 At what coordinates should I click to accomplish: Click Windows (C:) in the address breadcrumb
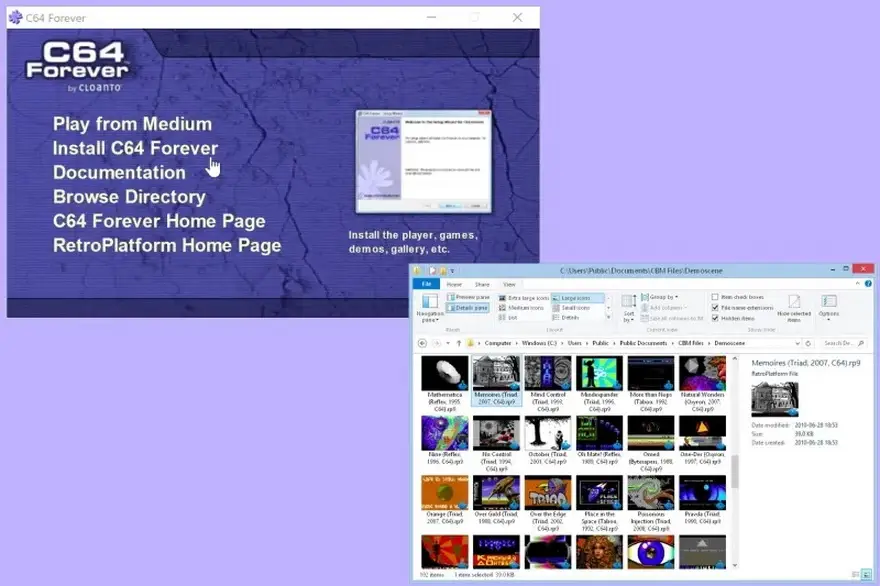(x=539, y=343)
